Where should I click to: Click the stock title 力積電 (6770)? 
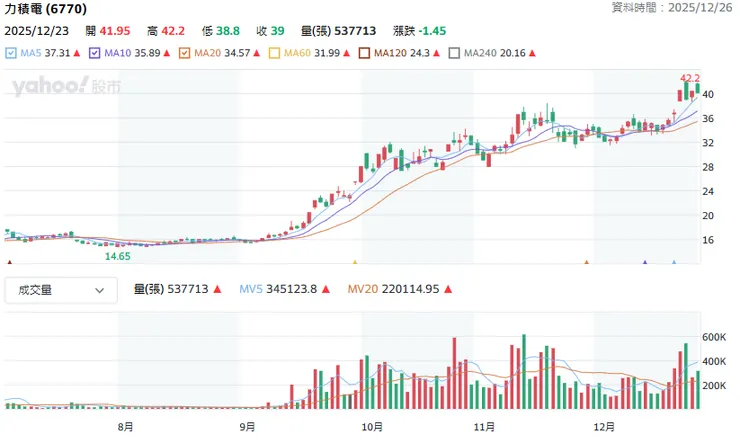46,8
